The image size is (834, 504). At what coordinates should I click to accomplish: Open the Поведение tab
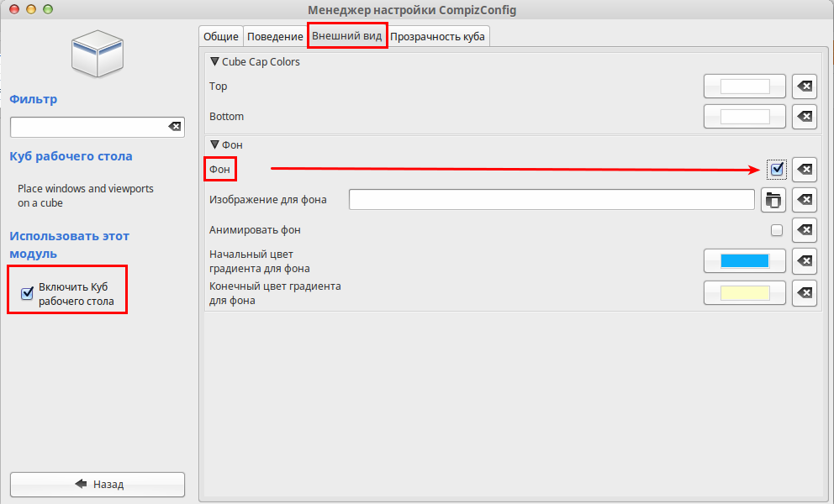point(275,37)
